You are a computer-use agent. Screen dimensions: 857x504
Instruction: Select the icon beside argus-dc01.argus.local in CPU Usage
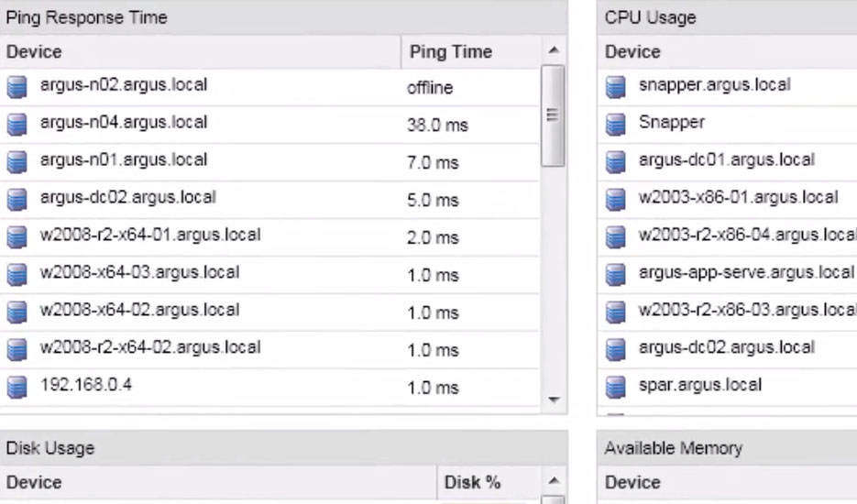tap(617, 161)
